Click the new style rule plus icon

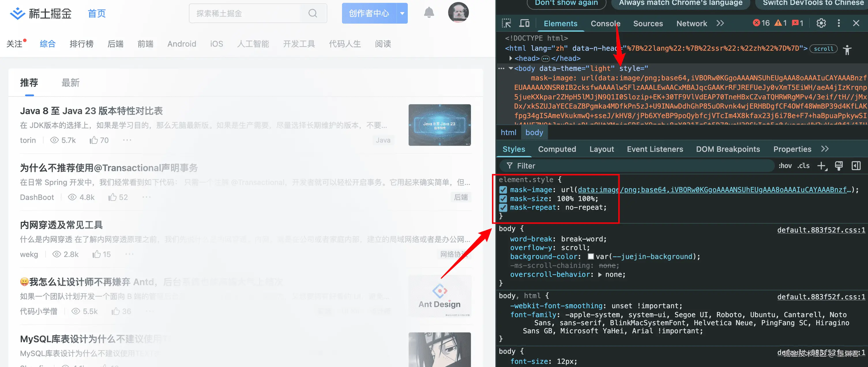(x=822, y=166)
